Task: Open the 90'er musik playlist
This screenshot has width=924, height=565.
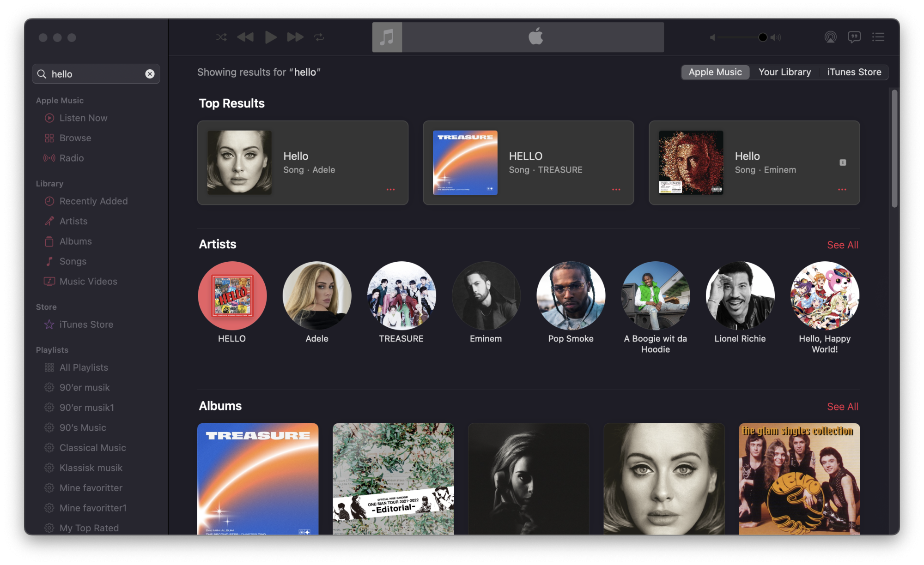Action: click(x=85, y=388)
